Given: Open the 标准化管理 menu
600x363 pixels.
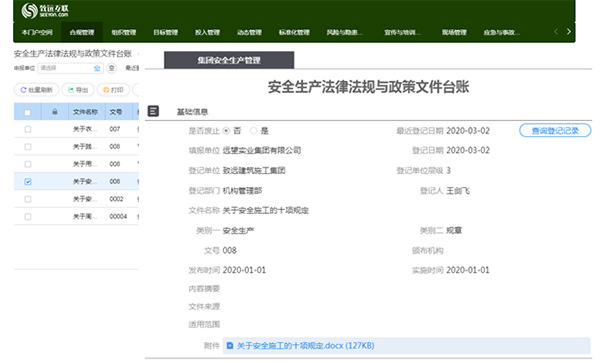Looking at the screenshot, I should [x=294, y=33].
